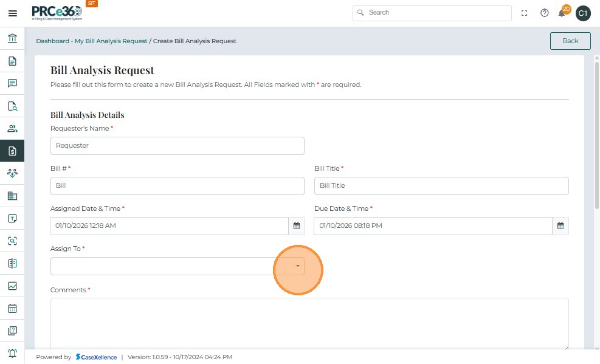
Task: Toggle fullscreen mode icon
Action: 525,13
